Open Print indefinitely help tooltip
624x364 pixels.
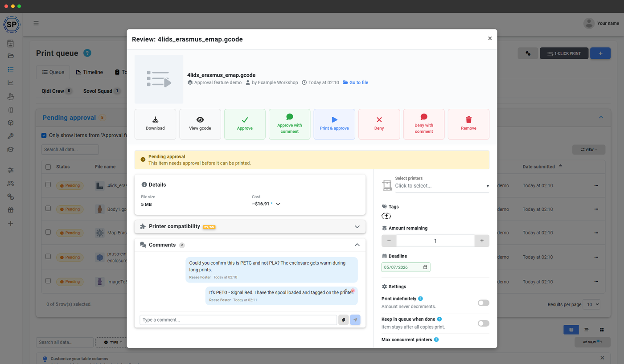[421, 299]
